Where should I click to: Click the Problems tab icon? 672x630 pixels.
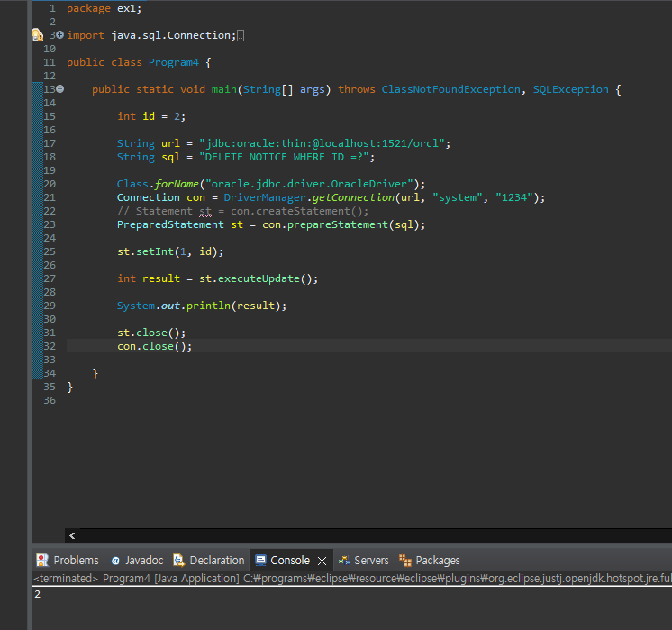click(42, 560)
